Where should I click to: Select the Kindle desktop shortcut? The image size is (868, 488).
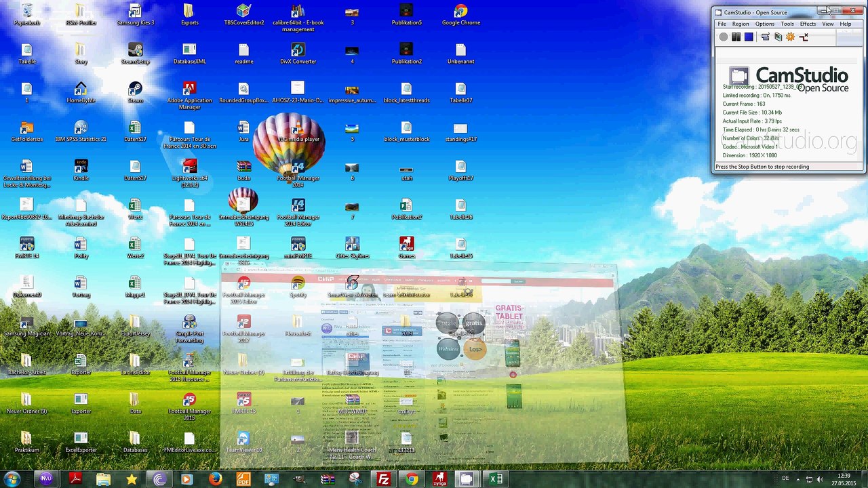(x=81, y=170)
